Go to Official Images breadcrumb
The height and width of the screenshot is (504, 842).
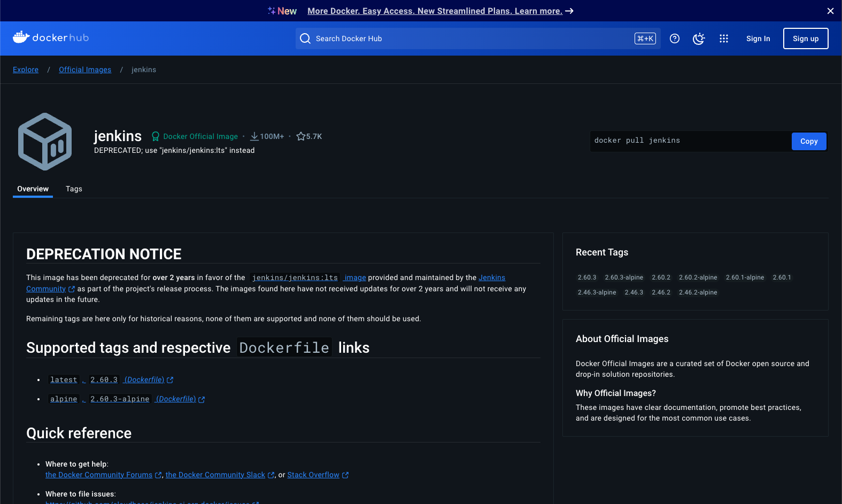coord(85,69)
